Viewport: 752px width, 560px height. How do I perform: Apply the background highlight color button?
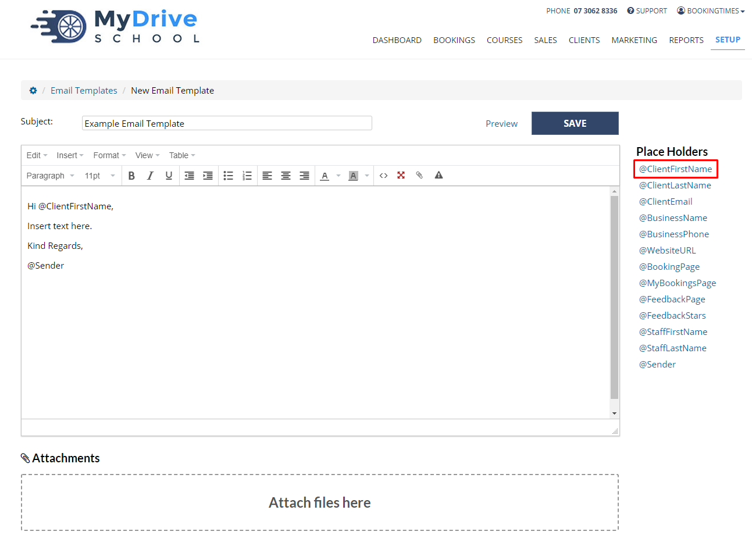pyautogui.click(x=353, y=176)
